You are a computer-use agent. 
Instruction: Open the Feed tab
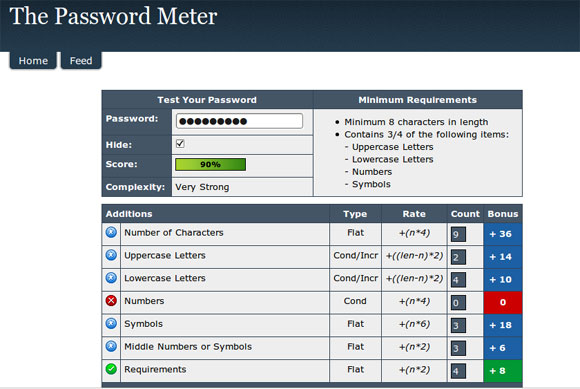(x=81, y=60)
